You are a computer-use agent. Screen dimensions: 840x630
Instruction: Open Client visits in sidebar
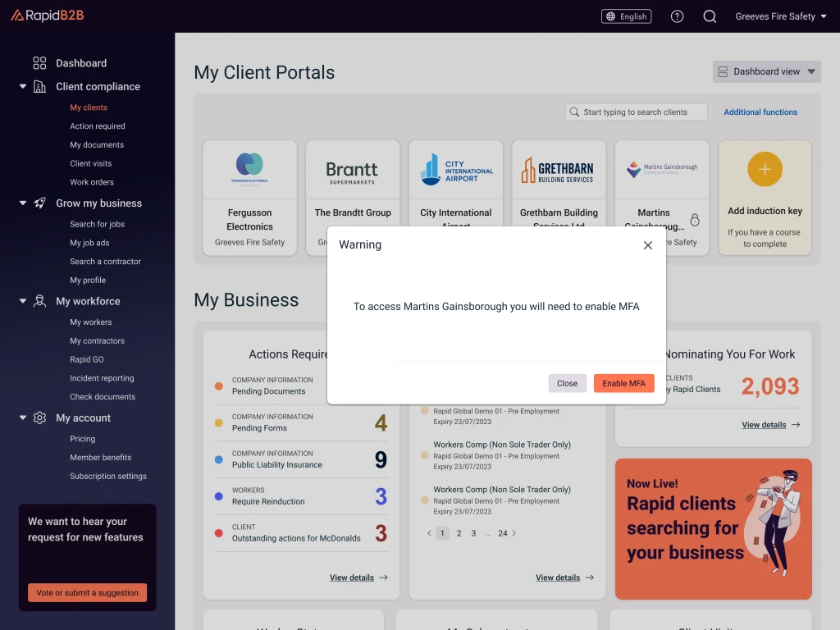90,164
